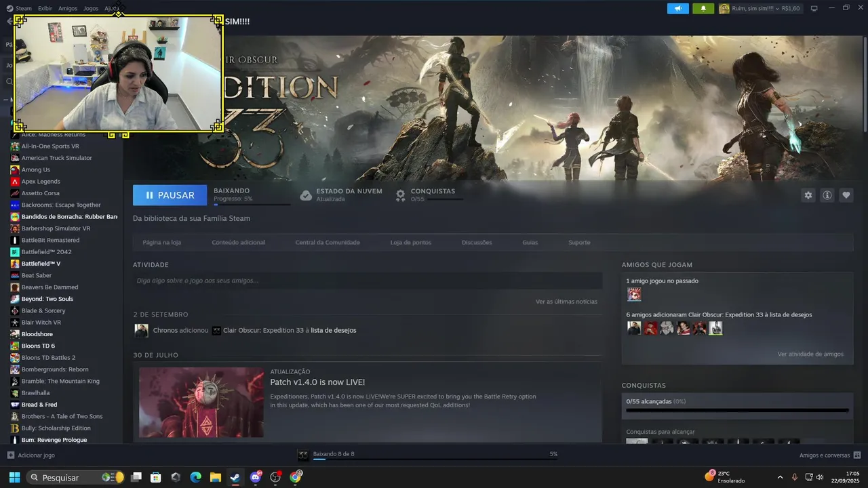
Task: Select Bramble: The Mountain King
Action: pos(60,381)
